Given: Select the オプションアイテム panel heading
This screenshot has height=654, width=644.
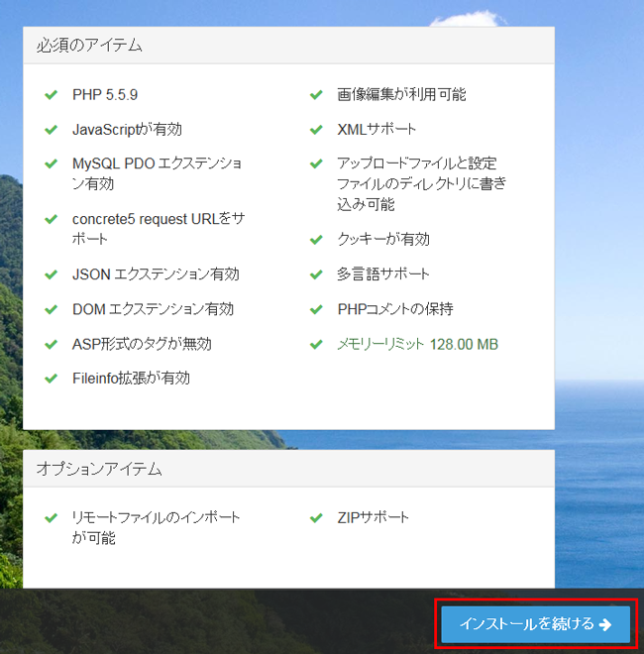Looking at the screenshot, I should pos(99,469).
